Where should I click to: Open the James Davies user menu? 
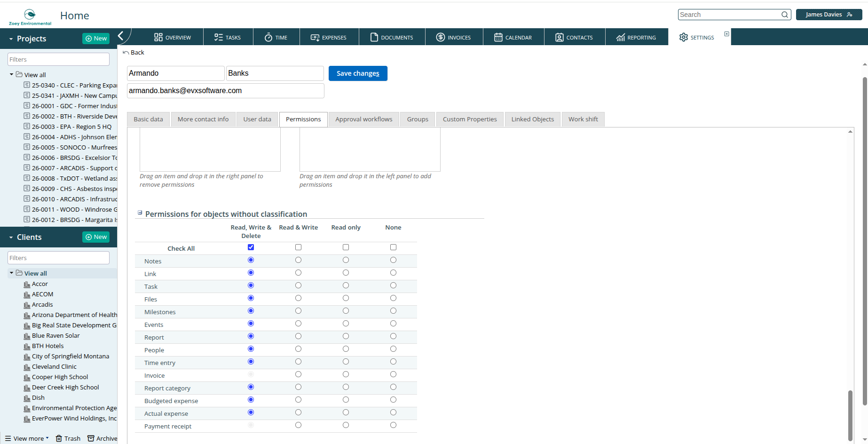click(x=829, y=15)
